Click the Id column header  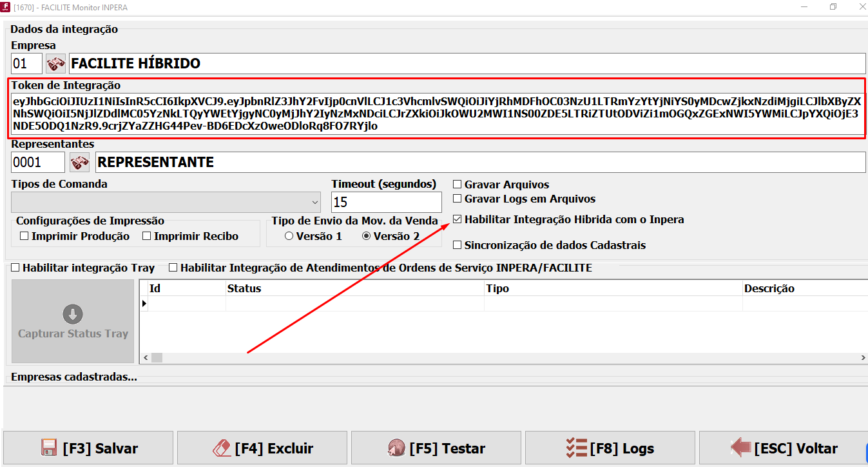[x=187, y=288]
